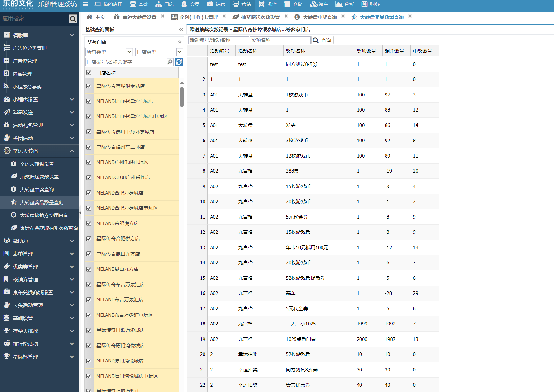Click the 幸运大转盘 wheel icon
554x392 pixels.
(x=7, y=150)
